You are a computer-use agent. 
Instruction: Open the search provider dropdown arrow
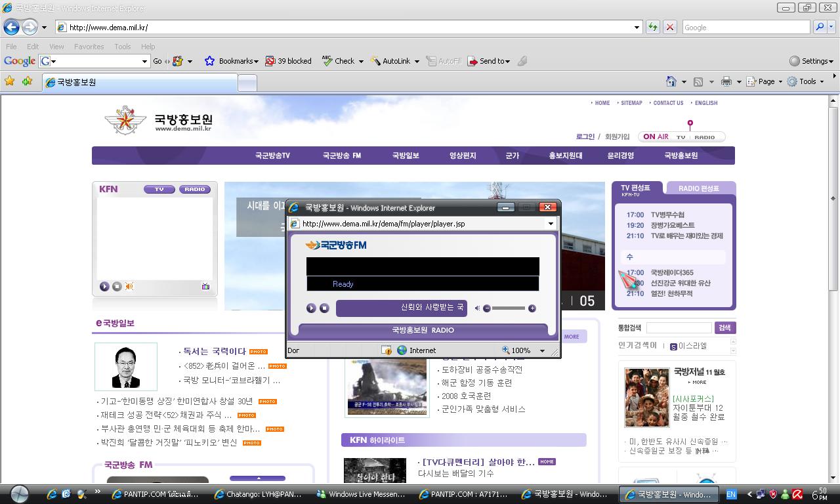(x=832, y=28)
